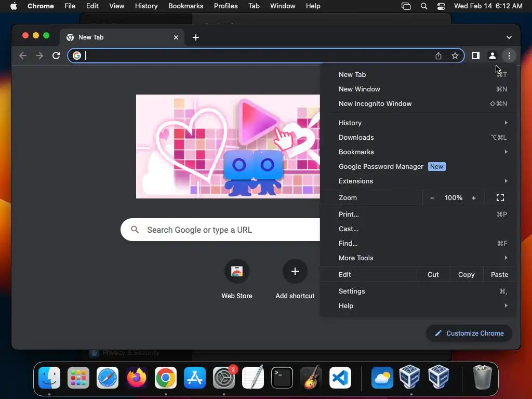
Task: Expand the History submenu
Action: [418, 123]
